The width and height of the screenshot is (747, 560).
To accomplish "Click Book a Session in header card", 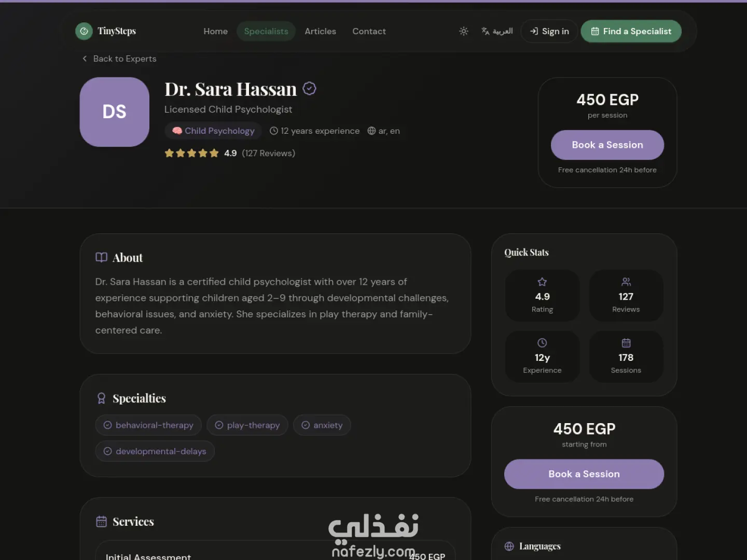I will click(607, 145).
